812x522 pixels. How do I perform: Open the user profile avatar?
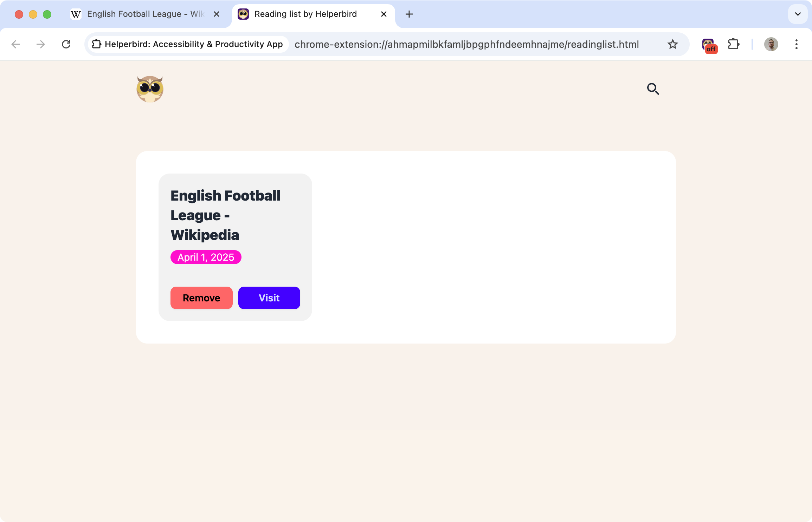point(771,44)
